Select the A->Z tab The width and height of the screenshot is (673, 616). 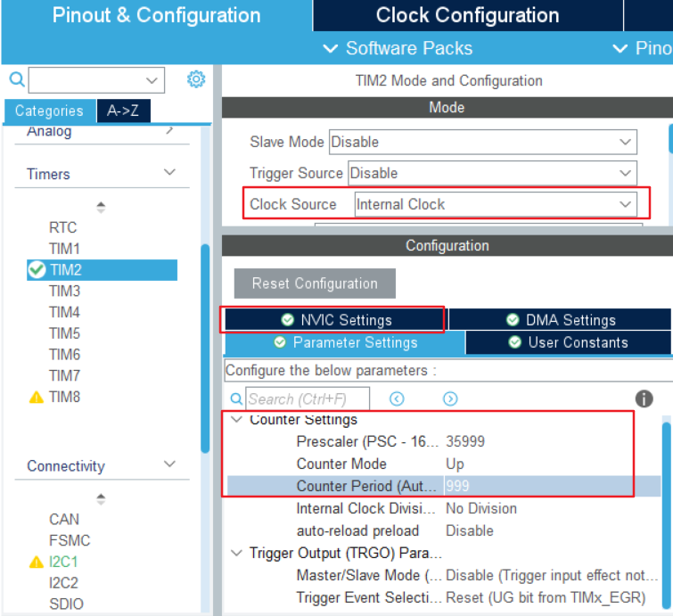coord(123,111)
